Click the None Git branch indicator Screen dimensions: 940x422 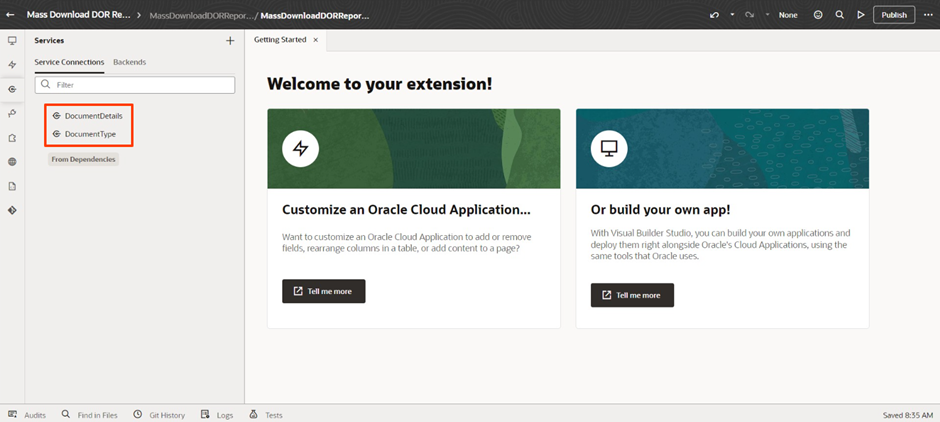788,15
